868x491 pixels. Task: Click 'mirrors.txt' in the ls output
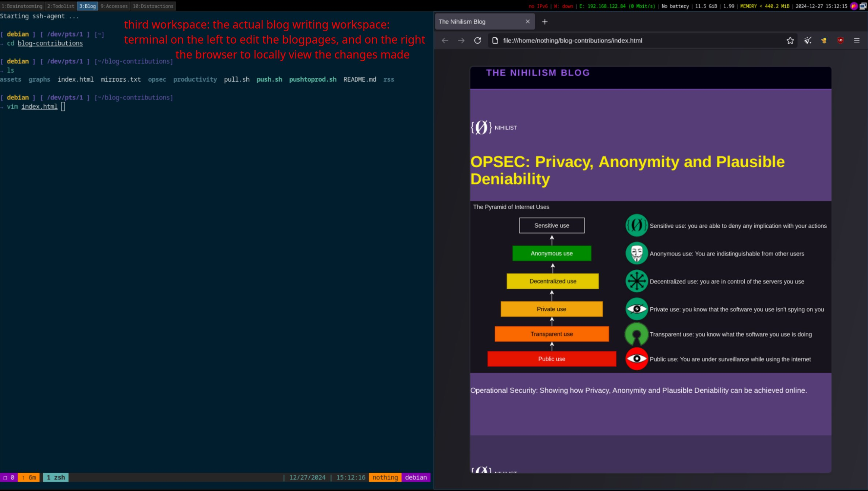point(121,79)
